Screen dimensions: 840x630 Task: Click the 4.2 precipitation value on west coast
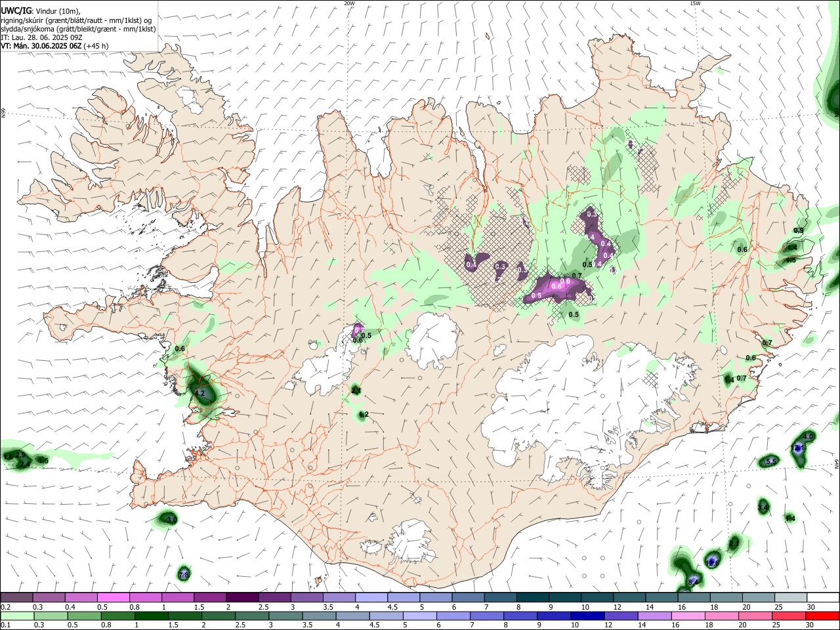(x=200, y=394)
